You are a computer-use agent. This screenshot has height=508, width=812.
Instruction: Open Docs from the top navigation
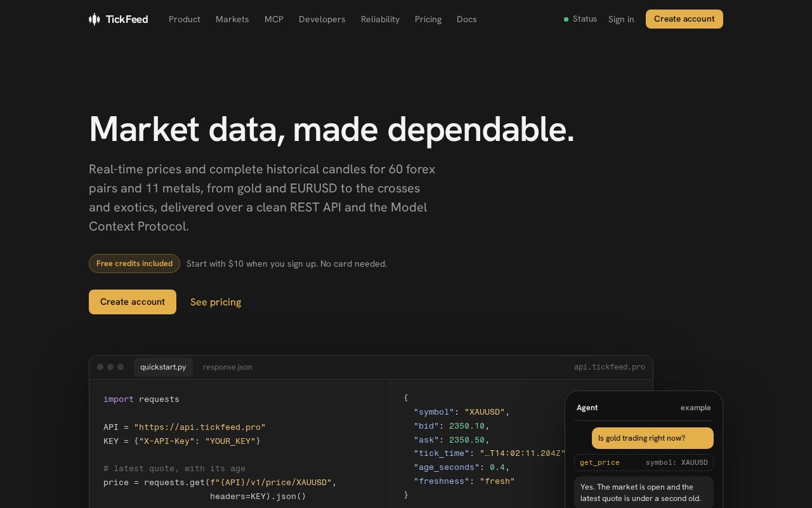pos(466,19)
